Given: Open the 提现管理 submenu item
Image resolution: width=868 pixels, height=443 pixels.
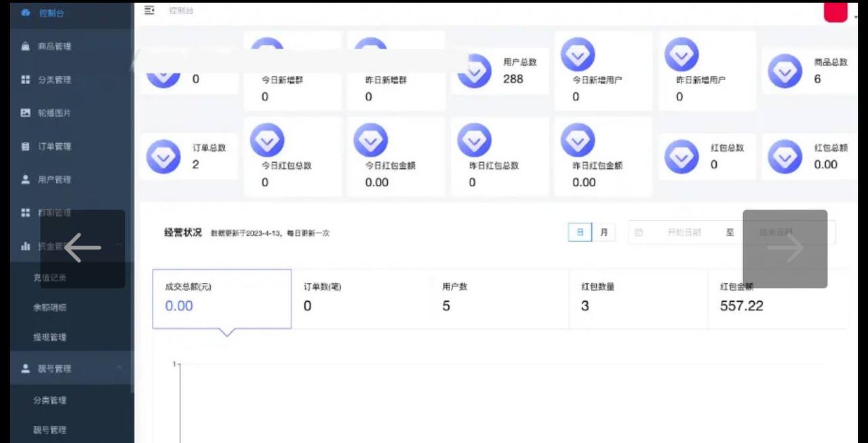Looking at the screenshot, I should [x=50, y=337].
